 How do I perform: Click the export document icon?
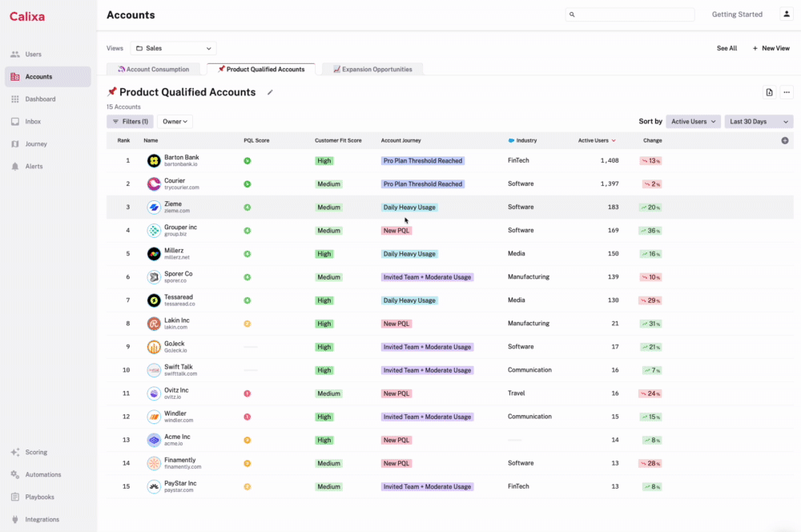coord(769,92)
